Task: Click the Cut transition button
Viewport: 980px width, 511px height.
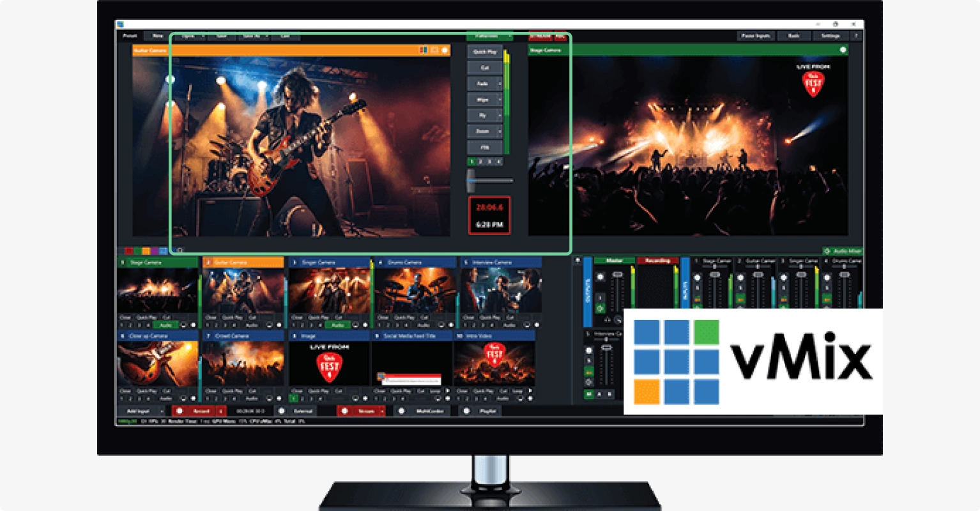Action: 484,67
